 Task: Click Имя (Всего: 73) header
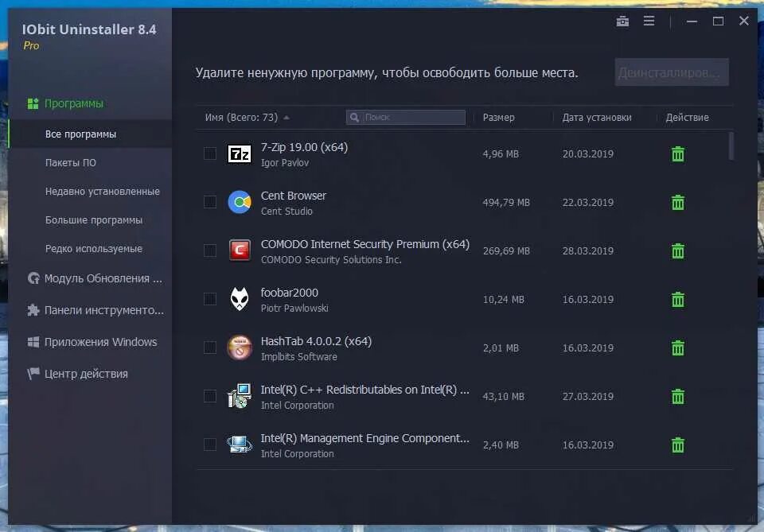tap(241, 118)
